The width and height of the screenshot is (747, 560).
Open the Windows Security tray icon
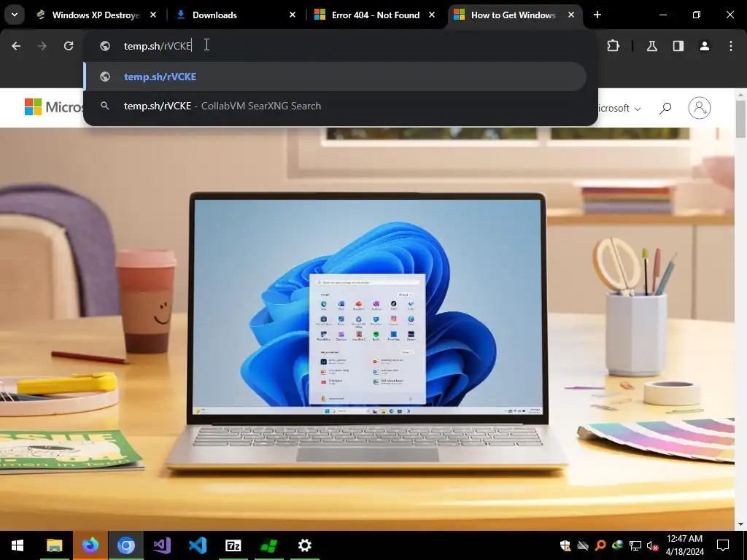click(x=565, y=545)
